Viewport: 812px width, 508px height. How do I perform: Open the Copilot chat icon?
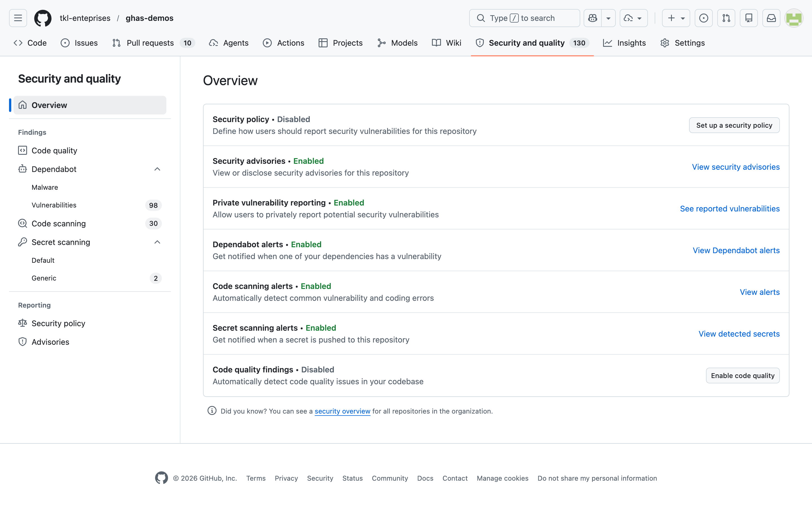click(593, 18)
